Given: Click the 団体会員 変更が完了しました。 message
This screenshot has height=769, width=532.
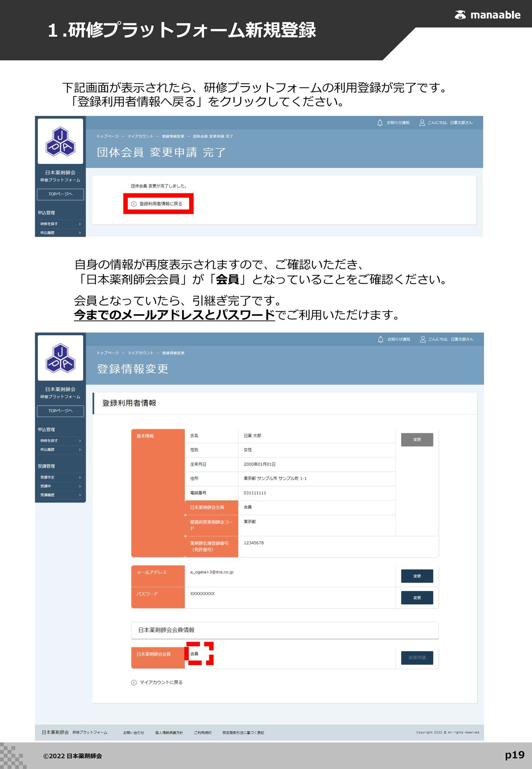Looking at the screenshot, I should tap(159, 186).
